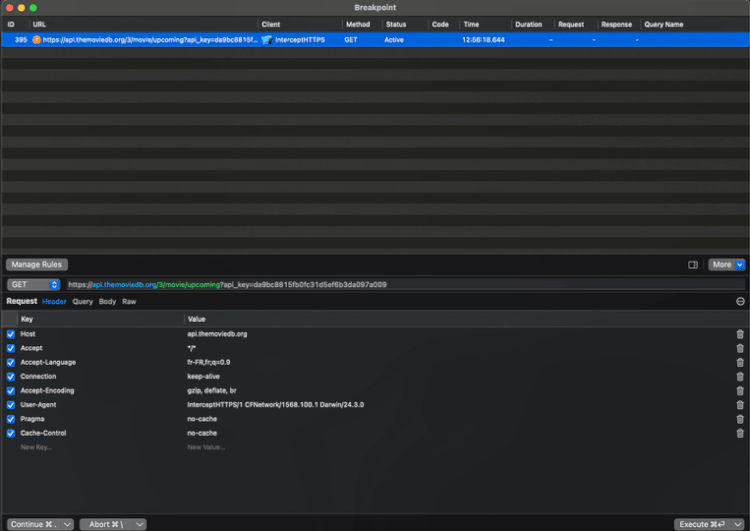Delete the Accept-Encoding header row
The image size is (750, 531).
739,390
